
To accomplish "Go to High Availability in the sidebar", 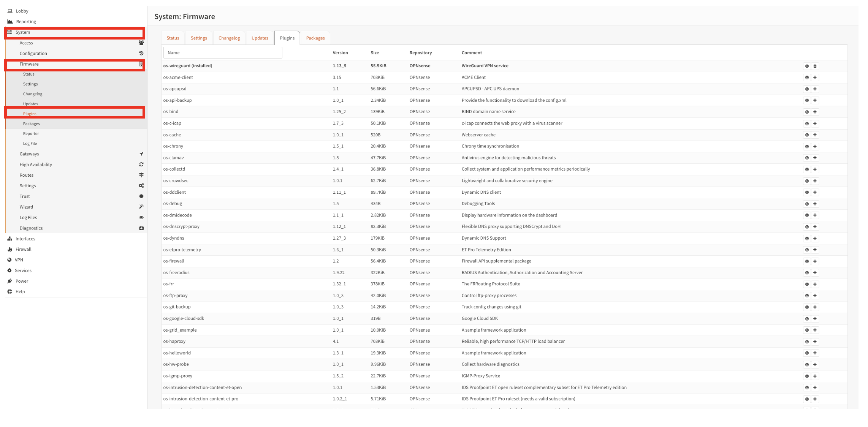I will (36, 164).
